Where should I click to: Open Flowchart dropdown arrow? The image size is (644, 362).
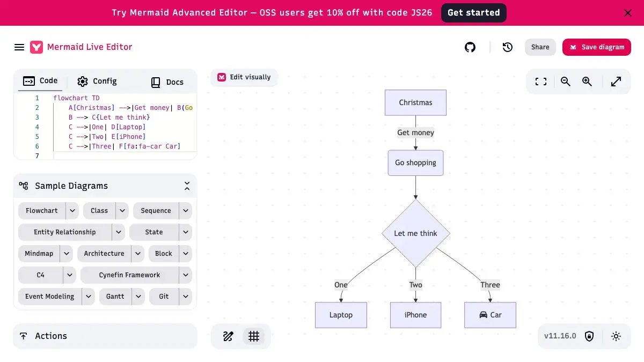click(72, 211)
